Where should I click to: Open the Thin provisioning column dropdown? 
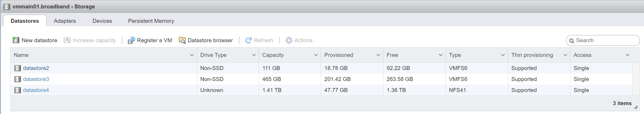click(565, 55)
